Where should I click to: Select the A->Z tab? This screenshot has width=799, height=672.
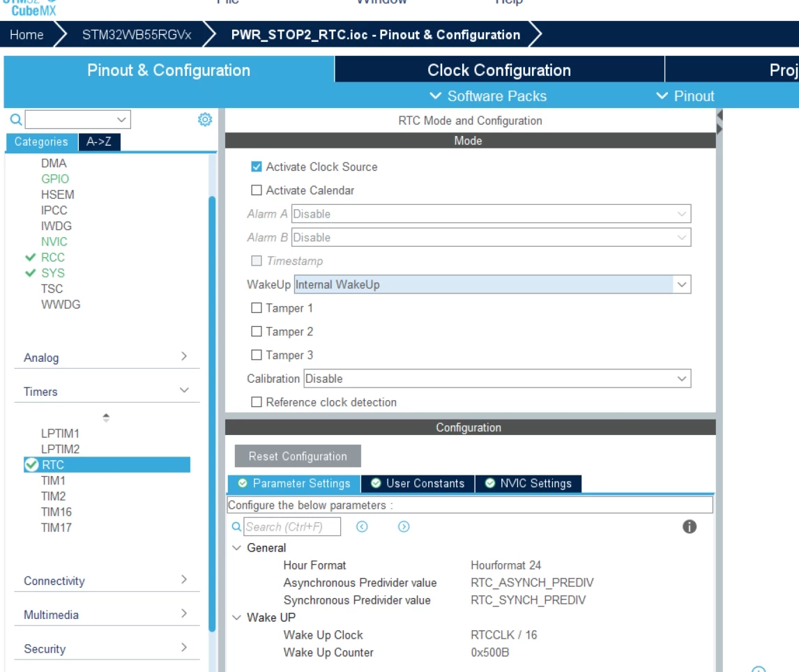click(99, 142)
